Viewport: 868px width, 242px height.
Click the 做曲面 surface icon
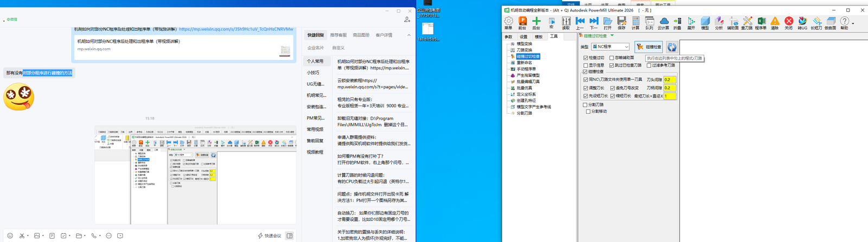point(831,22)
